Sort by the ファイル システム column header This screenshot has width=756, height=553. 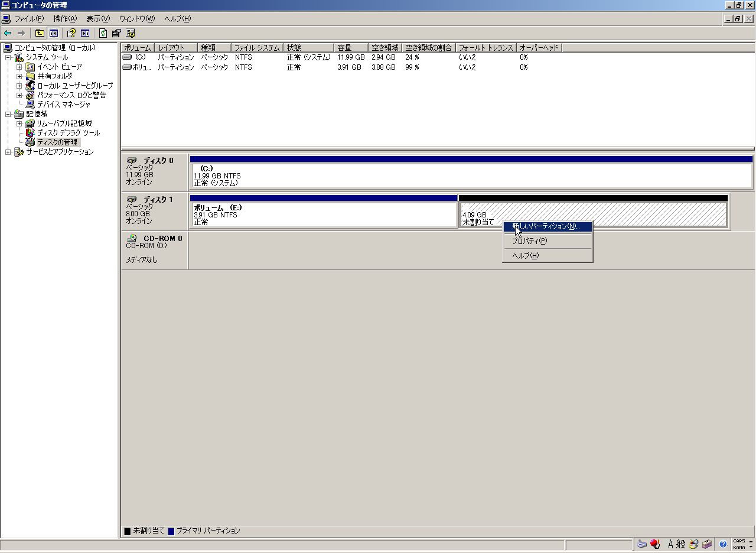click(x=257, y=48)
